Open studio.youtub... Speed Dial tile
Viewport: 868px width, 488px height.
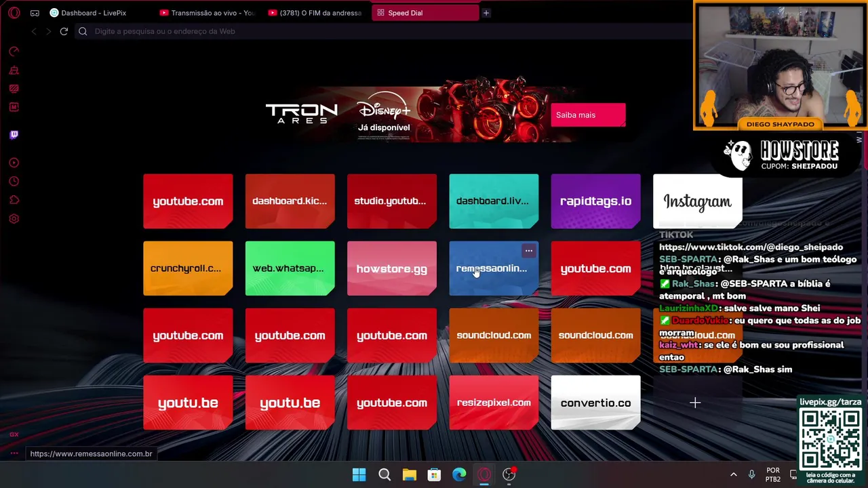[x=392, y=201]
